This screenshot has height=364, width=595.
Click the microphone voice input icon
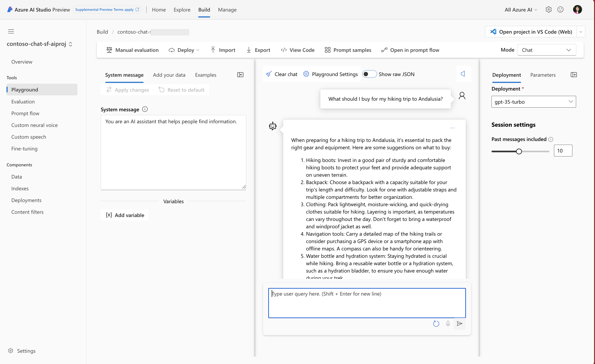pos(448,323)
